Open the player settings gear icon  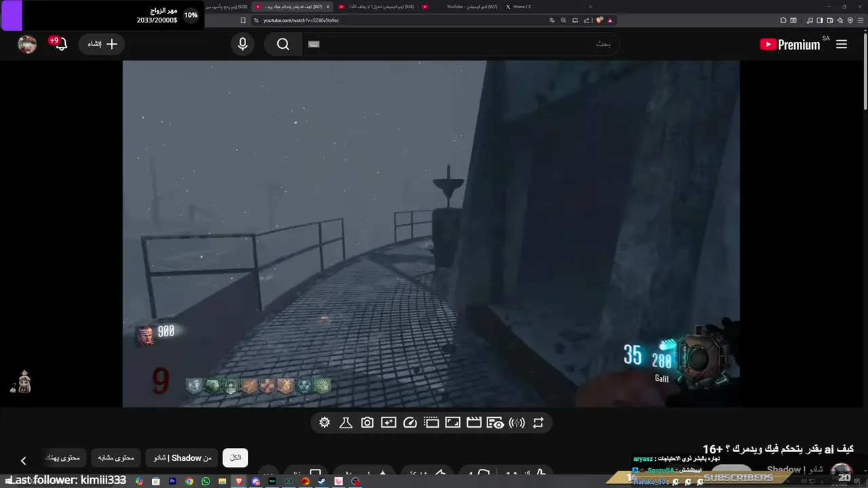324,423
